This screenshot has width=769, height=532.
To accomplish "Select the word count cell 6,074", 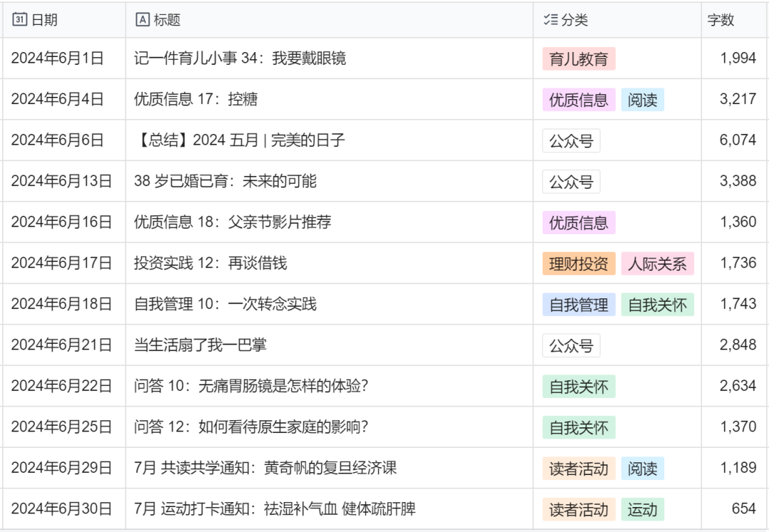I will tap(733, 140).
